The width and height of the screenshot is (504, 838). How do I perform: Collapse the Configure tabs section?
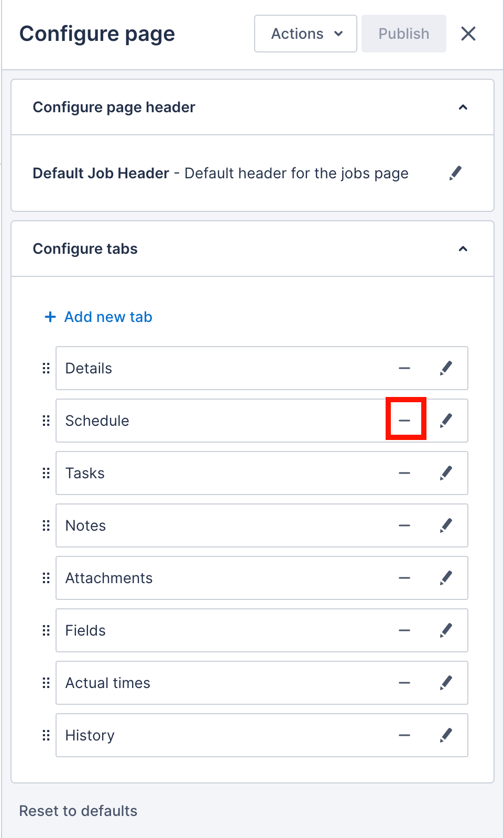pyautogui.click(x=463, y=249)
